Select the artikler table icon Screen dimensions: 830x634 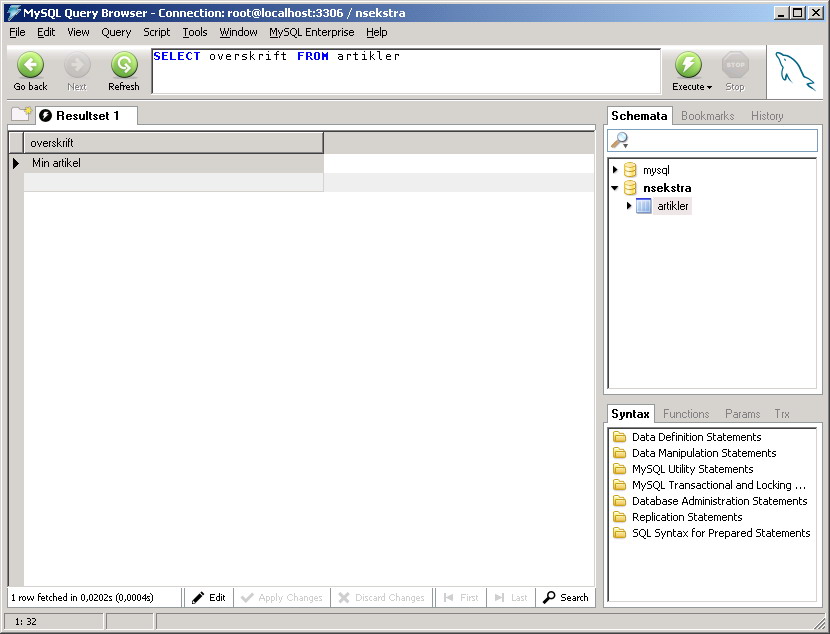(644, 206)
